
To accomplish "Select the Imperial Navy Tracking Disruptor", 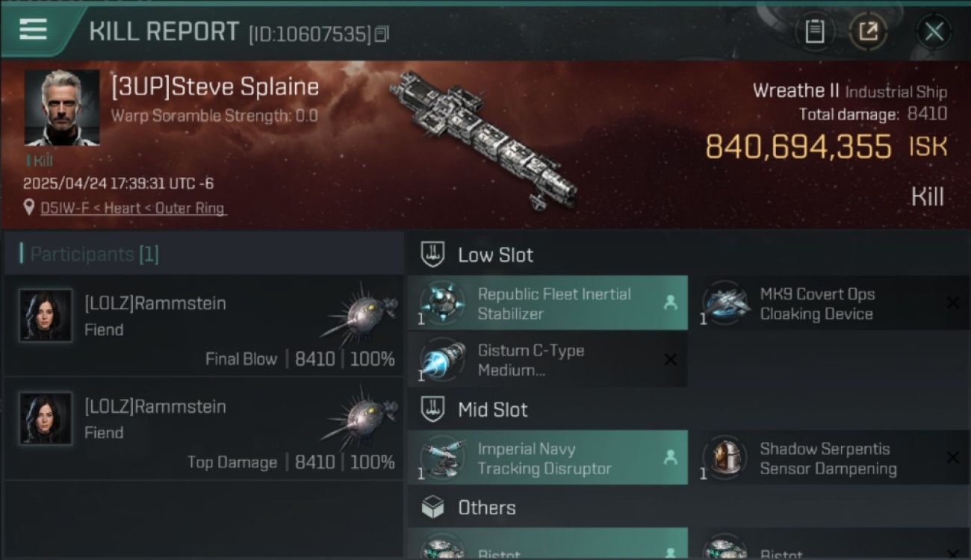I will point(547,458).
